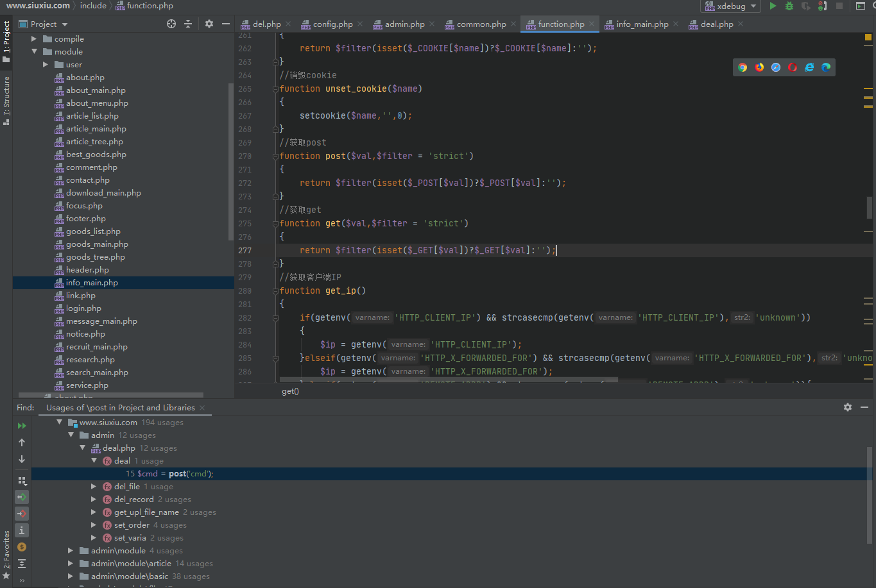The width and height of the screenshot is (876, 588).
Task: Open login.php from the project tree
Action: (83, 308)
